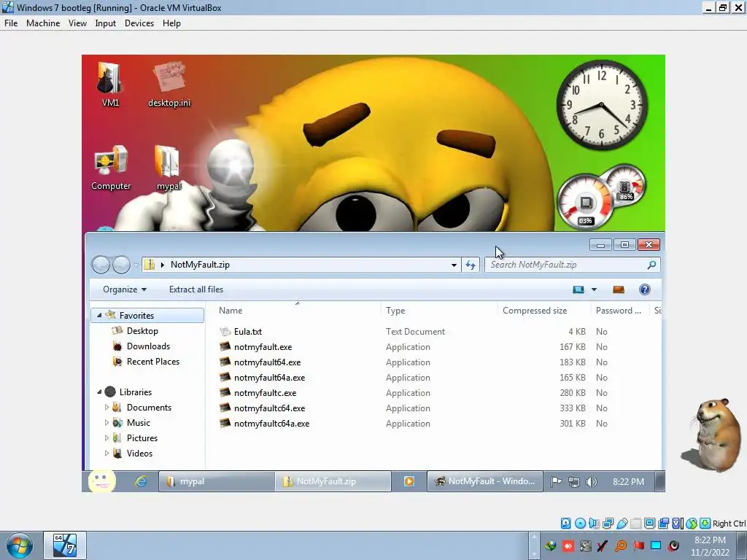This screenshot has height=560, width=747.
Task: Click the refresh button beside address bar
Action: 471,265
